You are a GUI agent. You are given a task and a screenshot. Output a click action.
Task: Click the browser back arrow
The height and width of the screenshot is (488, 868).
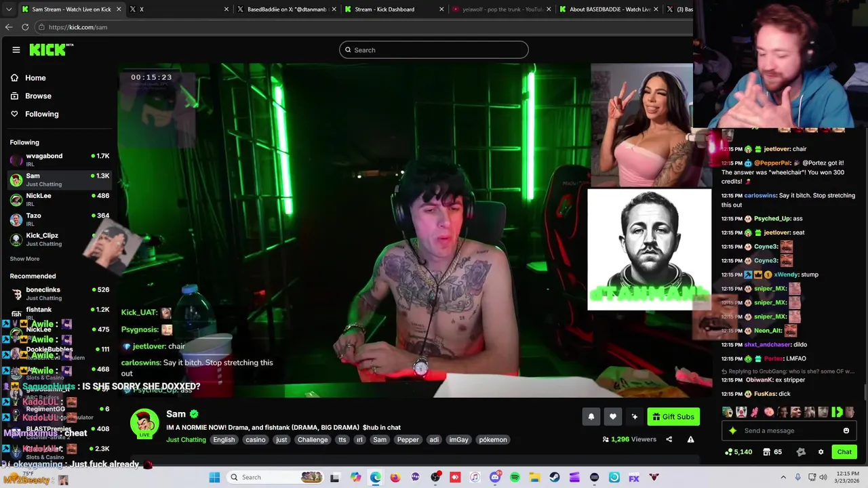point(8,27)
